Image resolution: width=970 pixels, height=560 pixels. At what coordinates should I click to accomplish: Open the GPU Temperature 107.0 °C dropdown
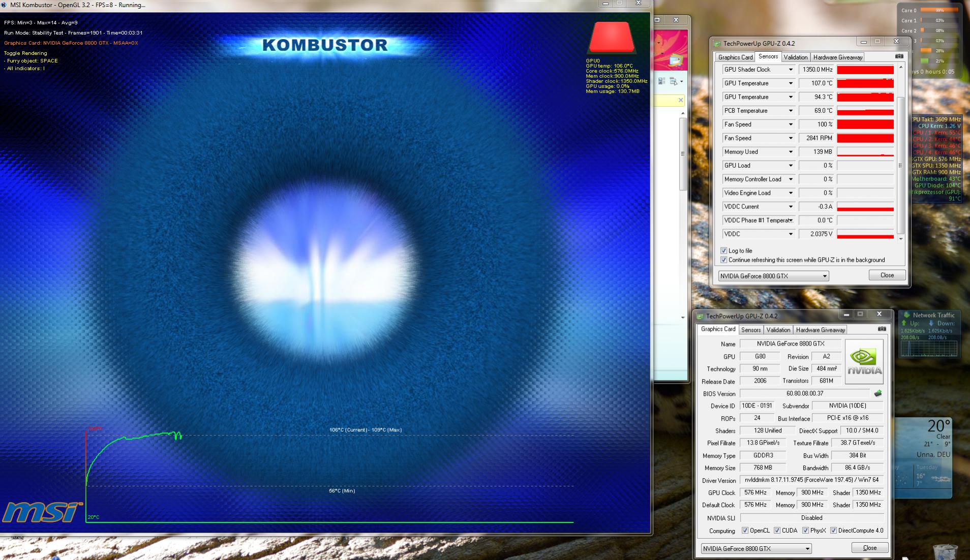791,83
